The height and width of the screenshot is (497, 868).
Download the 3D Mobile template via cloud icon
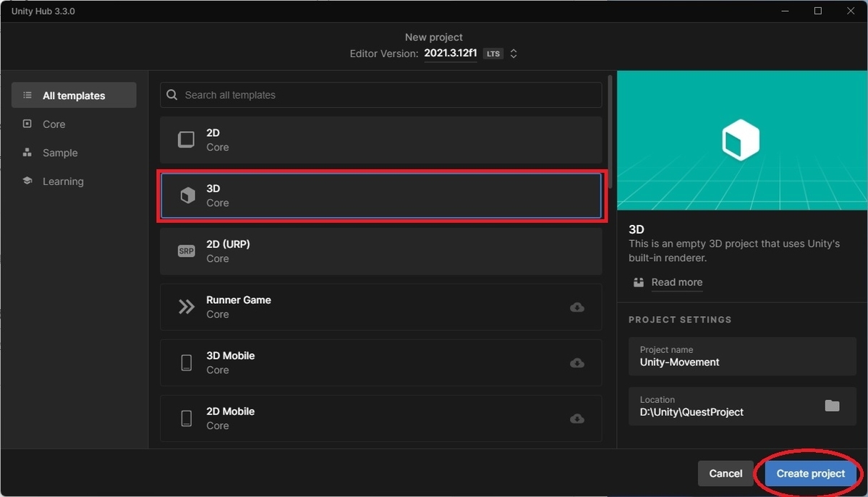(577, 362)
